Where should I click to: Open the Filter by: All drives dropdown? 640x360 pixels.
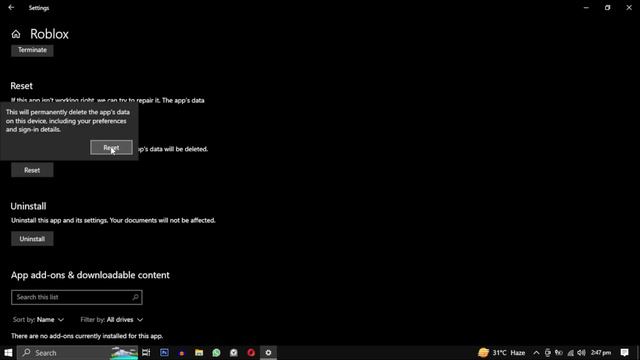click(112, 320)
